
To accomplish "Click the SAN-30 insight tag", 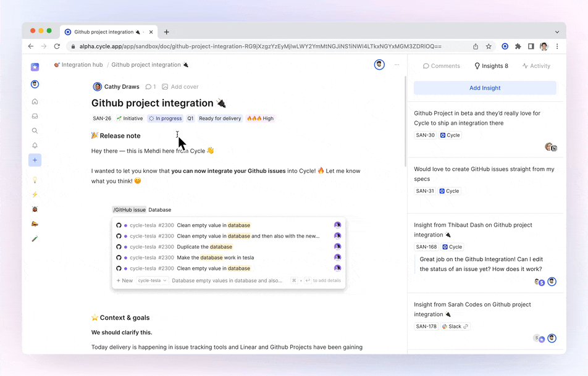I will click(425, 135).
